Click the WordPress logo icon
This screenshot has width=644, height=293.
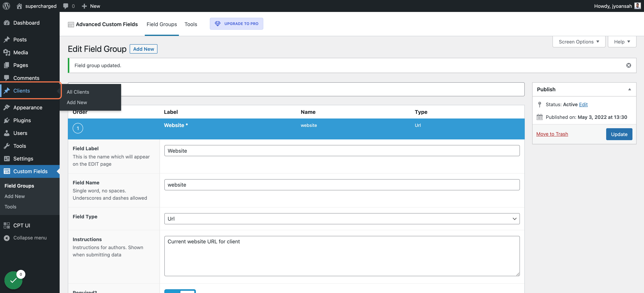pos(6,6)
